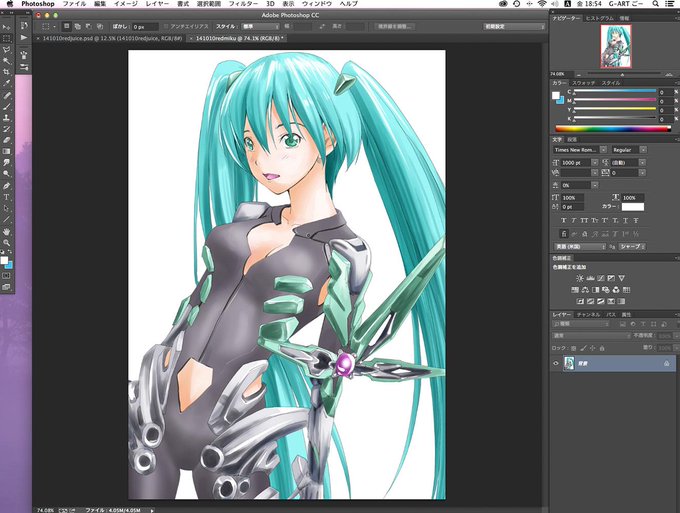Open スタイル dropdown in options bar
Viewport: 680px width, 513px height.
pyautogui.click(x=260, y=26)
